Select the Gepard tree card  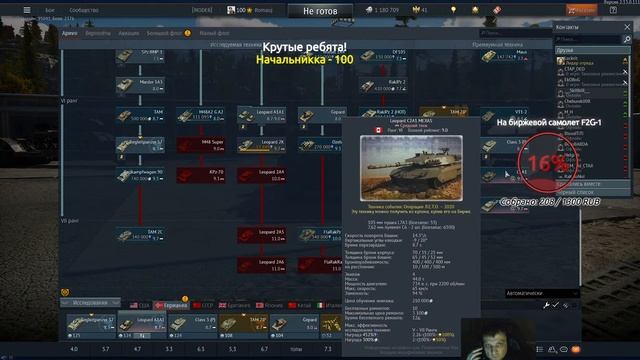click(x=322, y=116)
